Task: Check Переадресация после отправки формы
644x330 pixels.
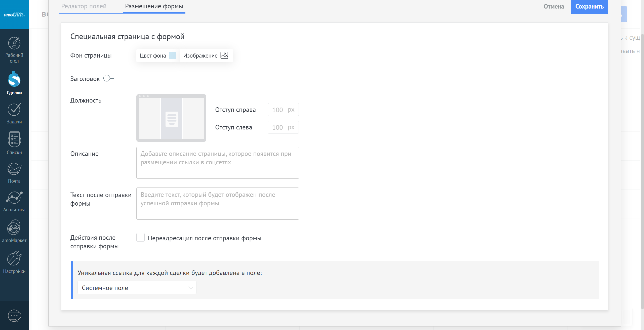Action: 140,237
